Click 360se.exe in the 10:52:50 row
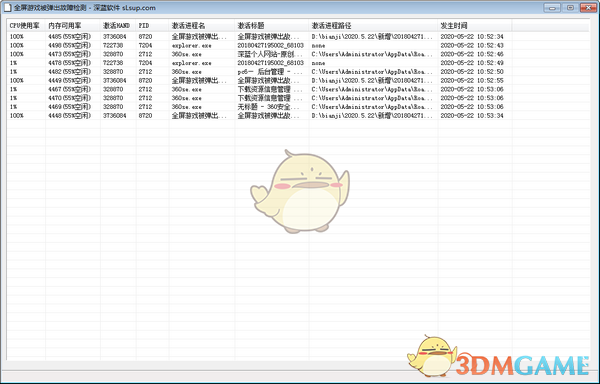600x384 pixels. point(186,72)
